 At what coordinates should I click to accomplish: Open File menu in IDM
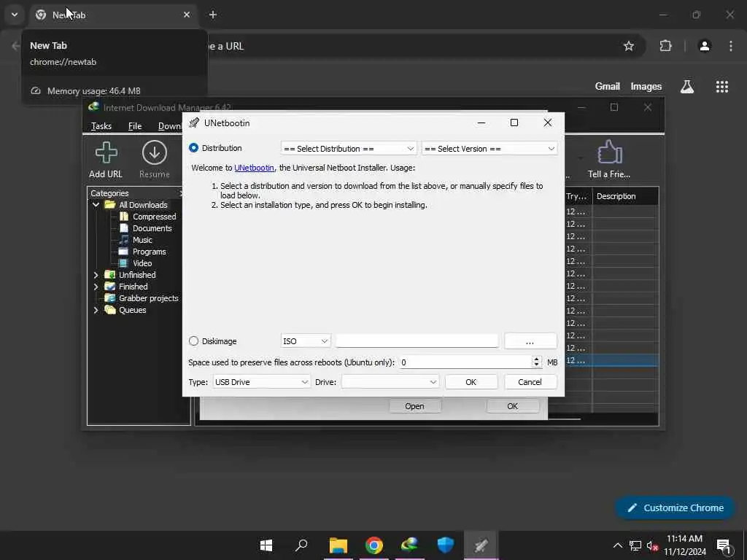pyautogui.click(x=135, y=126)
